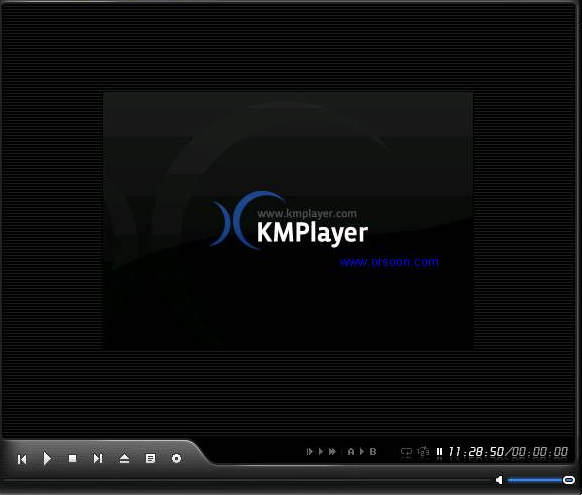Toggle shuffle 123 playback order
Viewport: 582px width, 495px height.
click(x=423, y=452)
